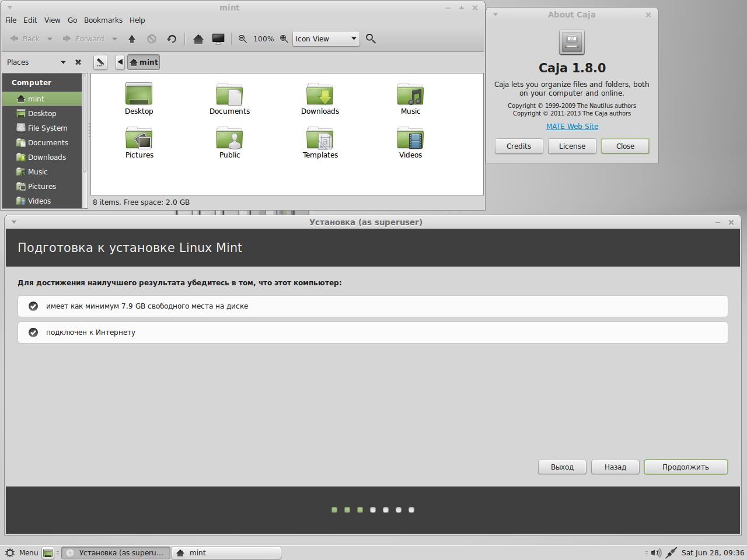
Task: Open the File menu
Action: 11,20
